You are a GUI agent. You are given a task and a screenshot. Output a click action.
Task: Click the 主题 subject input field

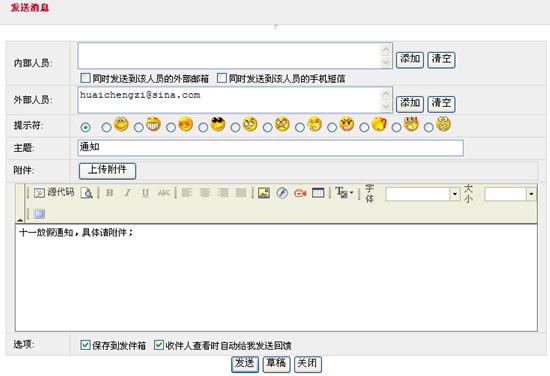270,148
